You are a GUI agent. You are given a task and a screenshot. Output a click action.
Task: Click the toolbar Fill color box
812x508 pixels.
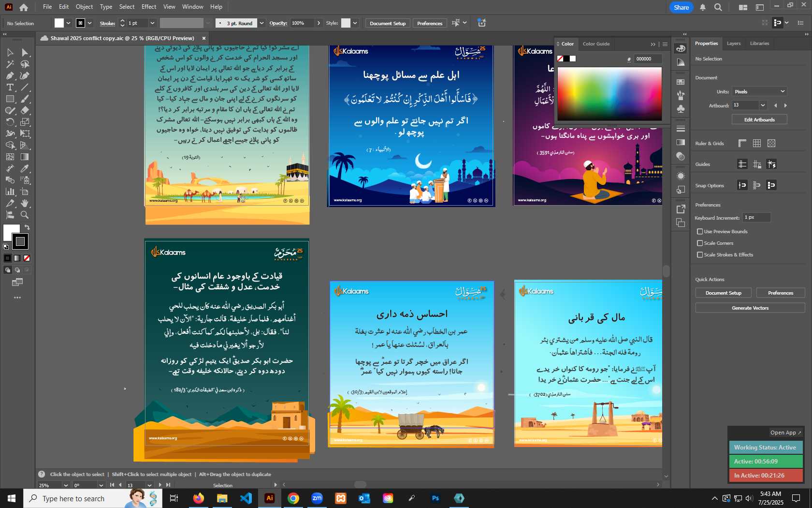coord(11,232)
